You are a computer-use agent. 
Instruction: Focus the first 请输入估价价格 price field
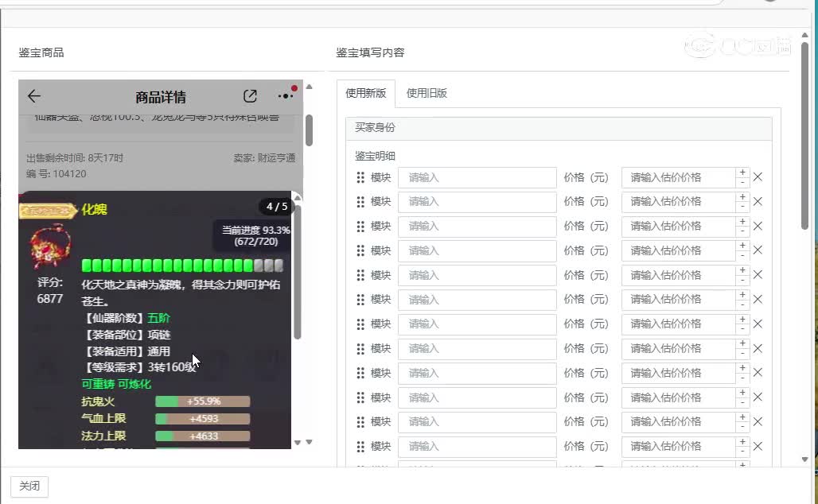[x=678, y=177]
